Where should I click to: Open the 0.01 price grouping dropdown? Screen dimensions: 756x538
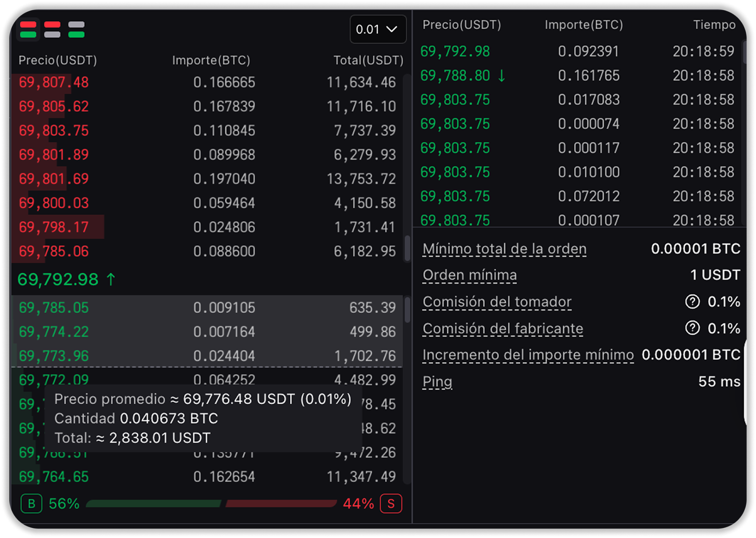(x=378, y=29)
